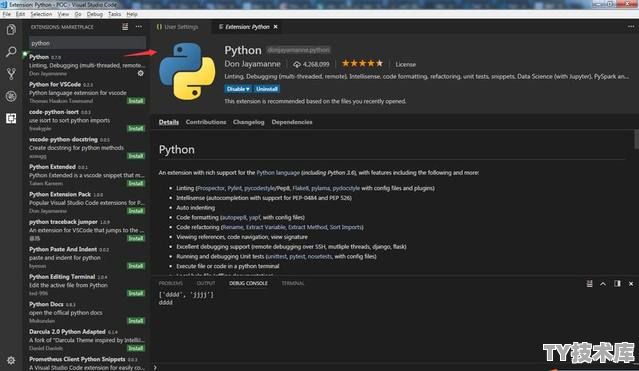This screenshot has height=371, width=639.
Task: Open the Tasks menu
Action: tap(114, 14)
